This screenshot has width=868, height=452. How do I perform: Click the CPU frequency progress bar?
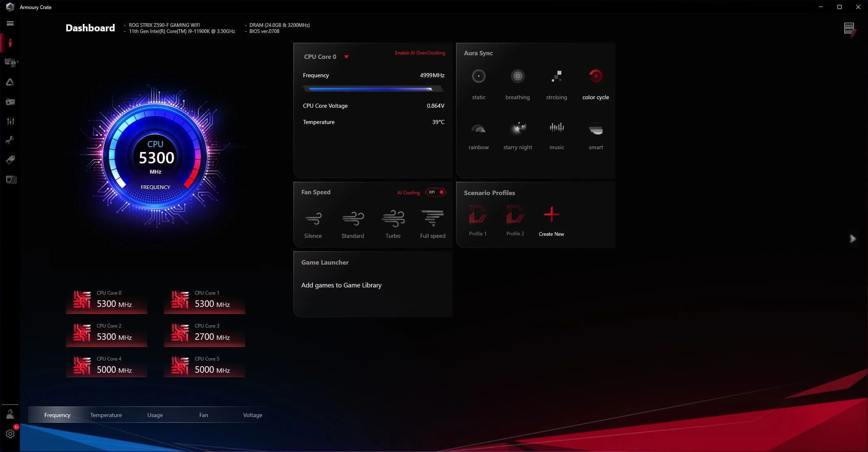(372, 89)
